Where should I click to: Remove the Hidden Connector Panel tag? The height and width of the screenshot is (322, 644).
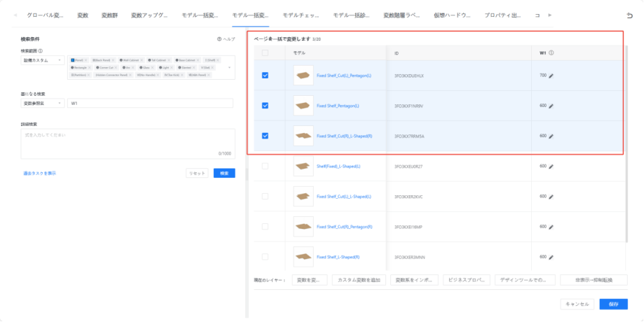tap(130, 75)
